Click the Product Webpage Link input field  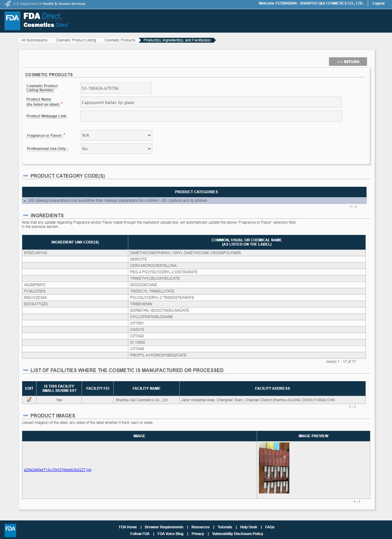[x=211, y=116]
